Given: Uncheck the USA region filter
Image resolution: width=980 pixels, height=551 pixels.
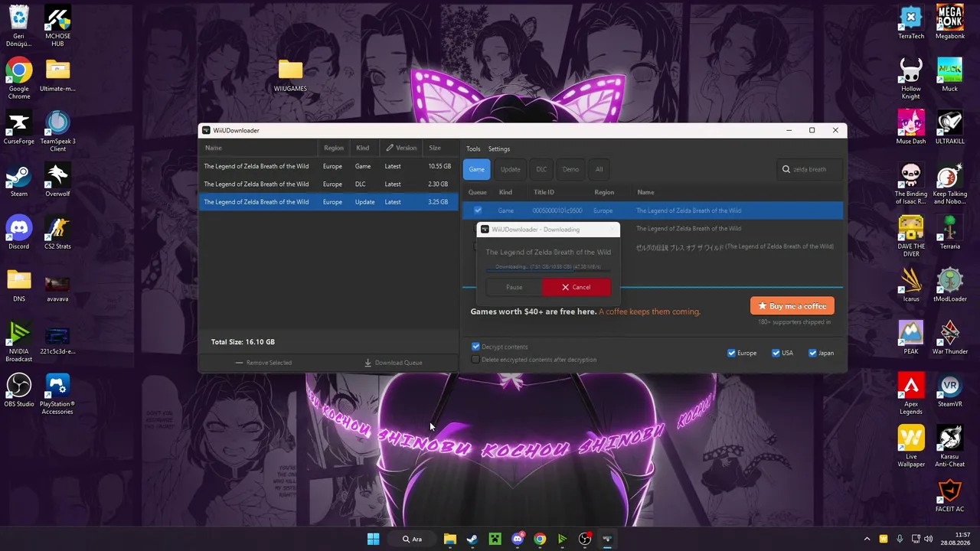Looking at the screenshot, I should (x=776, y=353).
